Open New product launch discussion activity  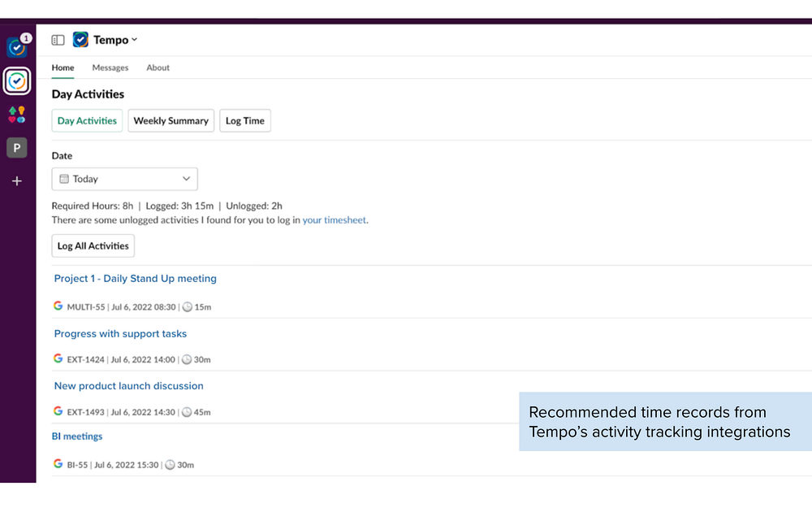point(128,386)
